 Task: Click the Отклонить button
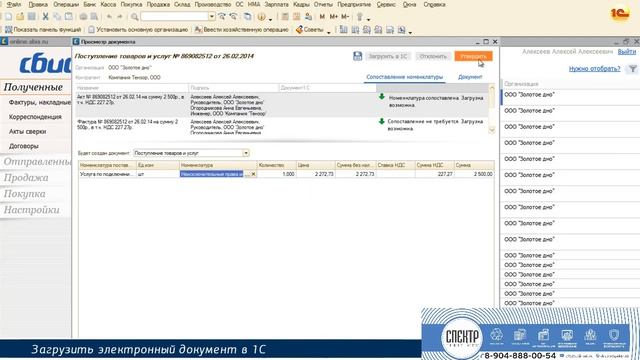pos(433,56)
